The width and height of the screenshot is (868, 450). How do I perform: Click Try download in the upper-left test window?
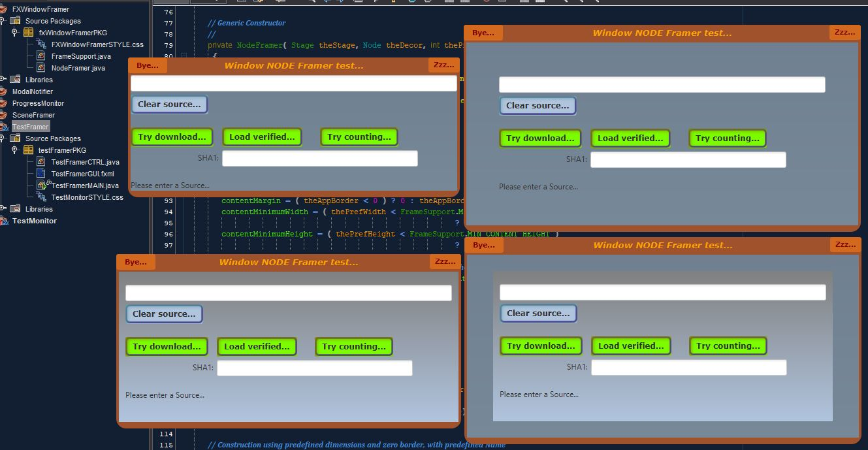[x=172, y=137]
